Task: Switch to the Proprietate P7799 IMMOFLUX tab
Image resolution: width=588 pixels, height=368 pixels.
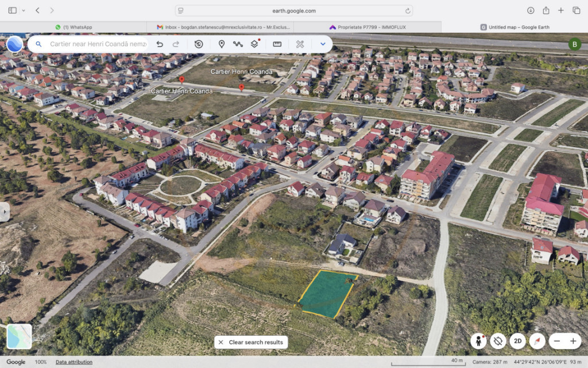Action: pos(367,27)
